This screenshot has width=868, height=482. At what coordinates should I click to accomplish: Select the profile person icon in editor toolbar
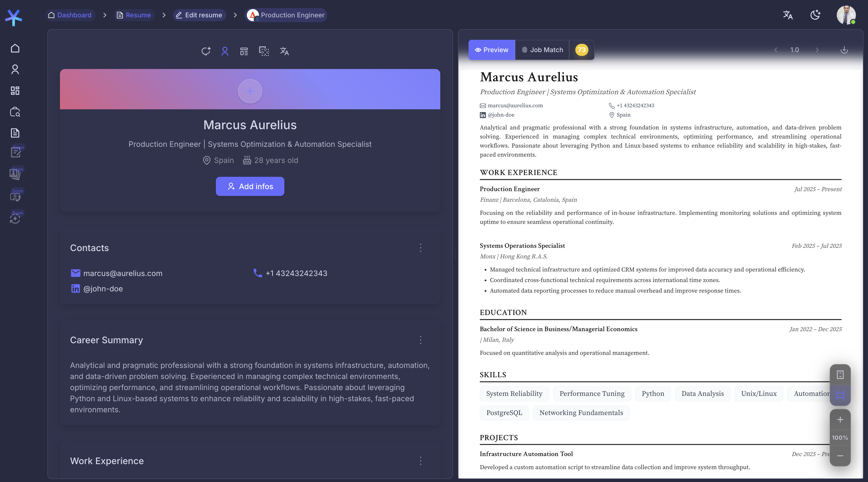225,51
